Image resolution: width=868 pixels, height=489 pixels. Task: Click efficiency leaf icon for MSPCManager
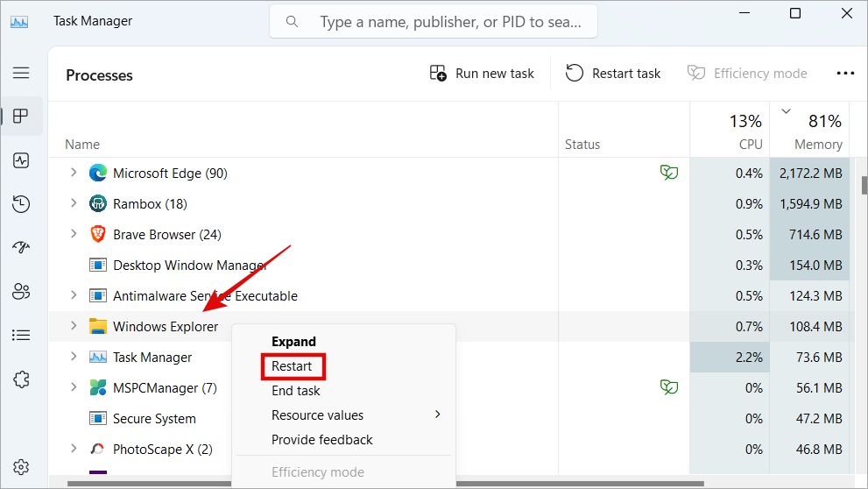[668, 387]
